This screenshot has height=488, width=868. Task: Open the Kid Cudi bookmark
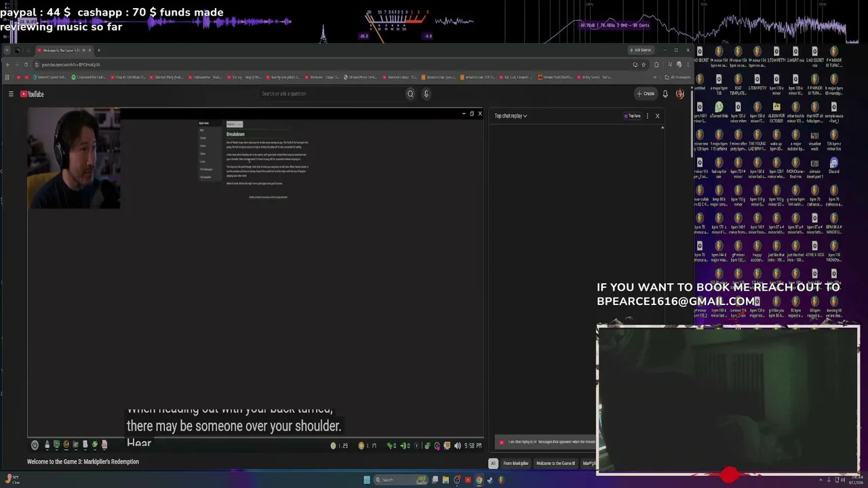coord(517,77)
